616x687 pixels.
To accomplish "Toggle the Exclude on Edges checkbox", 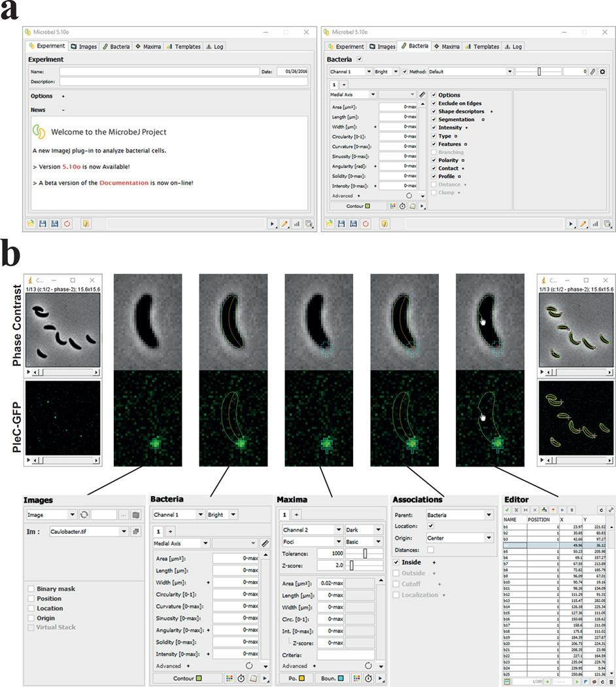I will coord(434,103).
